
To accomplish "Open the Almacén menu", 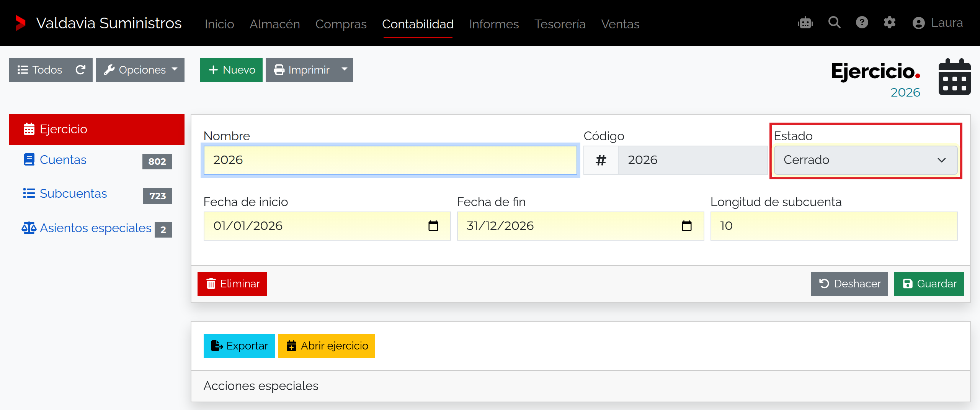I will (x=275, y=24).
